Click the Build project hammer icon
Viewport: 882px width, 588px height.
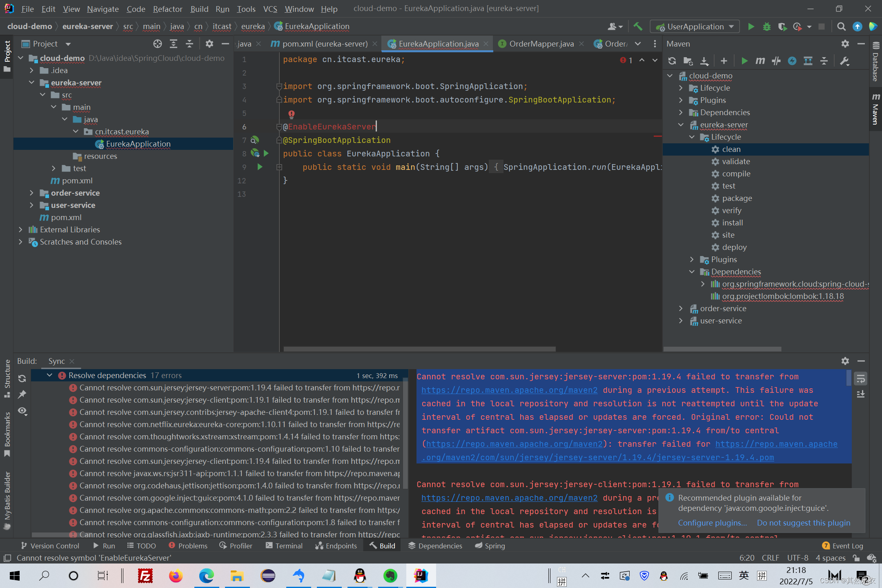click(637, 27)
